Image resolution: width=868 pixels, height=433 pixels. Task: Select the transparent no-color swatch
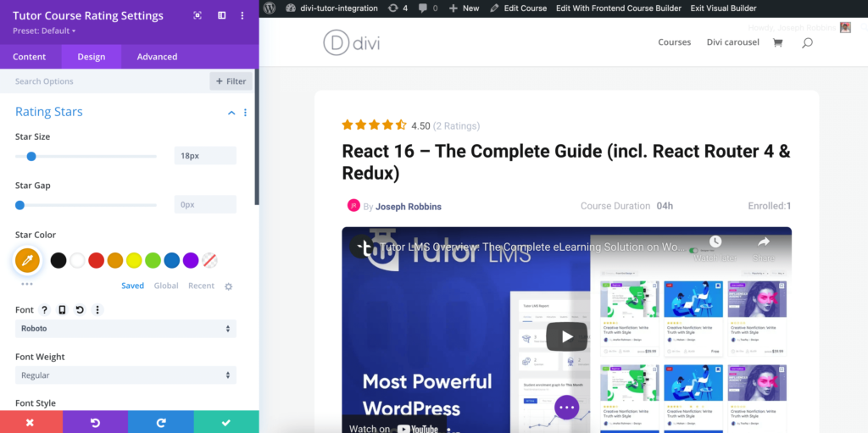(x=209, y=260)
